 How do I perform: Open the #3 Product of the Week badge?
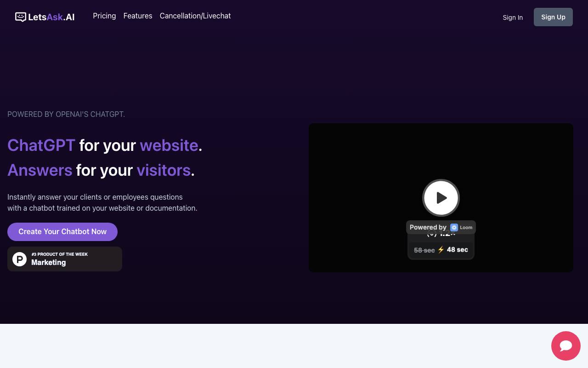[x=65, y=259]
